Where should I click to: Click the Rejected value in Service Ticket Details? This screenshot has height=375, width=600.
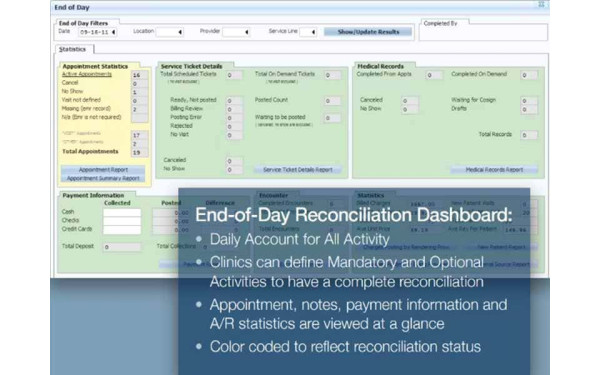coord(234,127)
